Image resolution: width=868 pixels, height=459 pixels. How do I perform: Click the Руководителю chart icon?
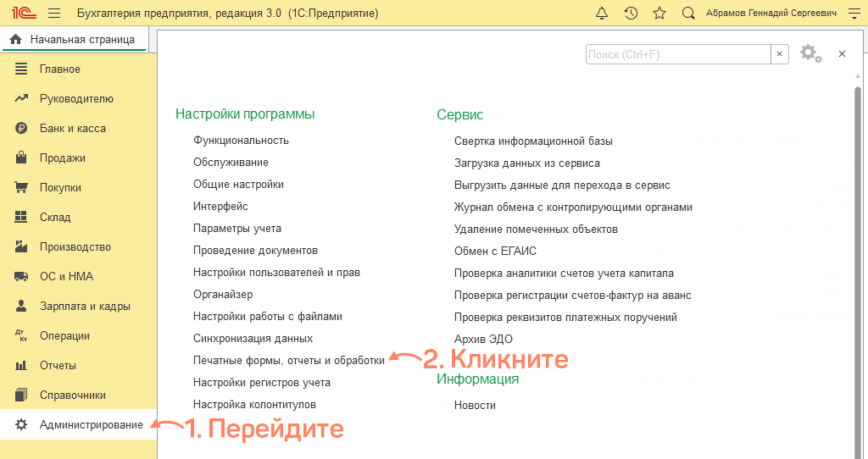[21, 98]
